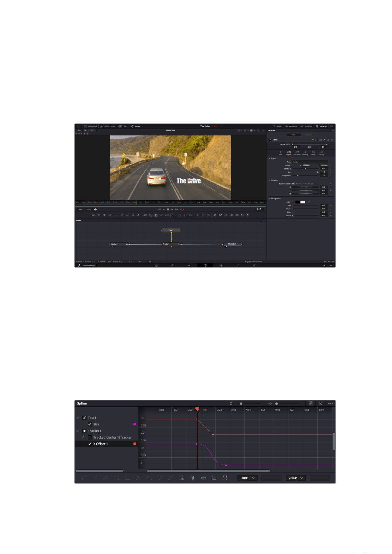Switch to the Text tab in Inspector
Screen dimensions: 392x554
[281, 153]
